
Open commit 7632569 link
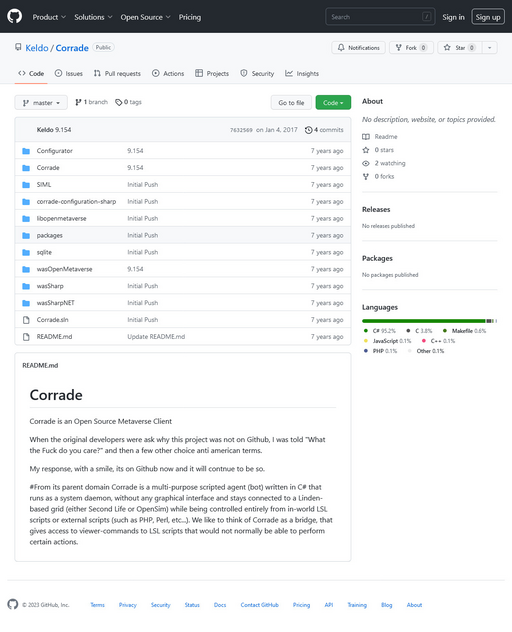(x=241, y=130)
